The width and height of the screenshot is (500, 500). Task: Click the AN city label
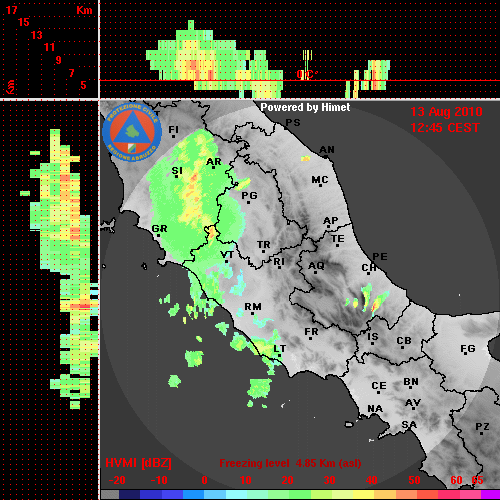pyautogui.click(x=327, y=150)
